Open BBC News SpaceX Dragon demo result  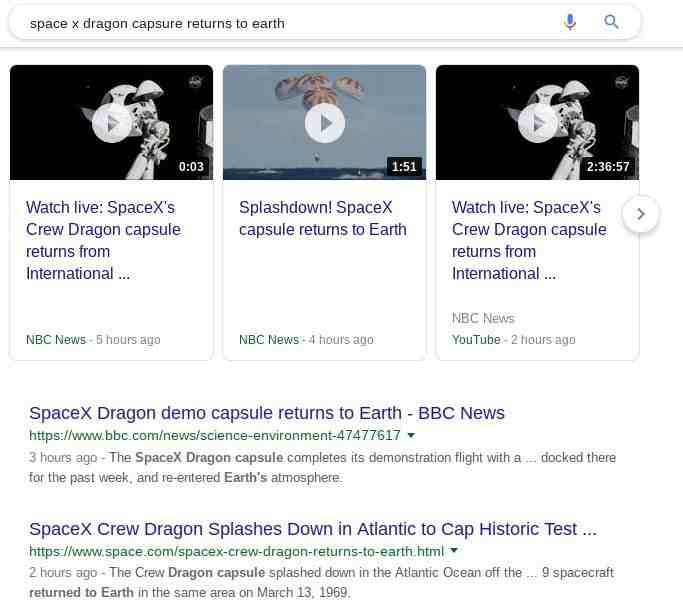(267, 413)
